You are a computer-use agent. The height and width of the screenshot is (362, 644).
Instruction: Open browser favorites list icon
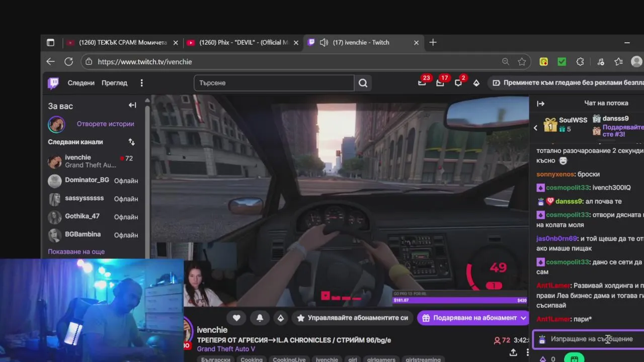(x=618, y=62)
